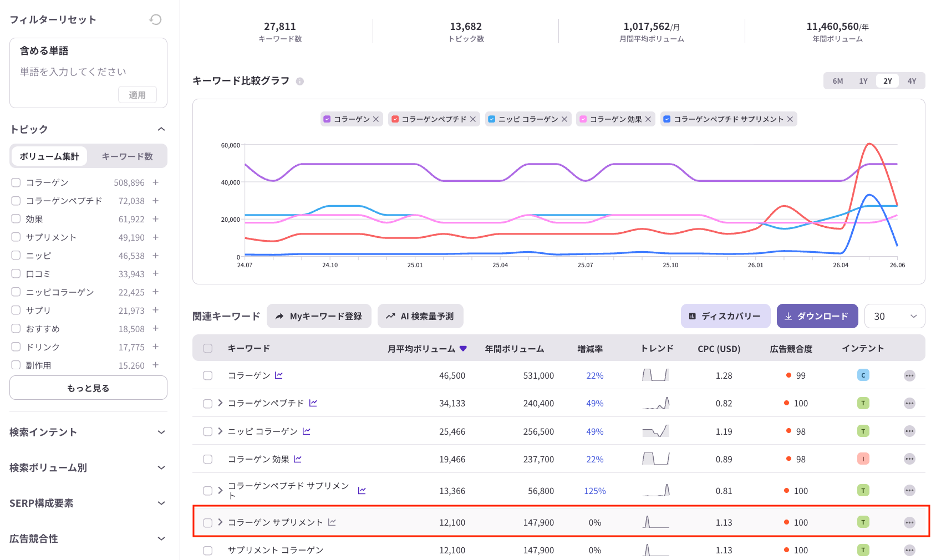Viewport: 931px width, 560px height.
Task: Check the おすすめ topic checkbox
Action: (x=16, y=329)
